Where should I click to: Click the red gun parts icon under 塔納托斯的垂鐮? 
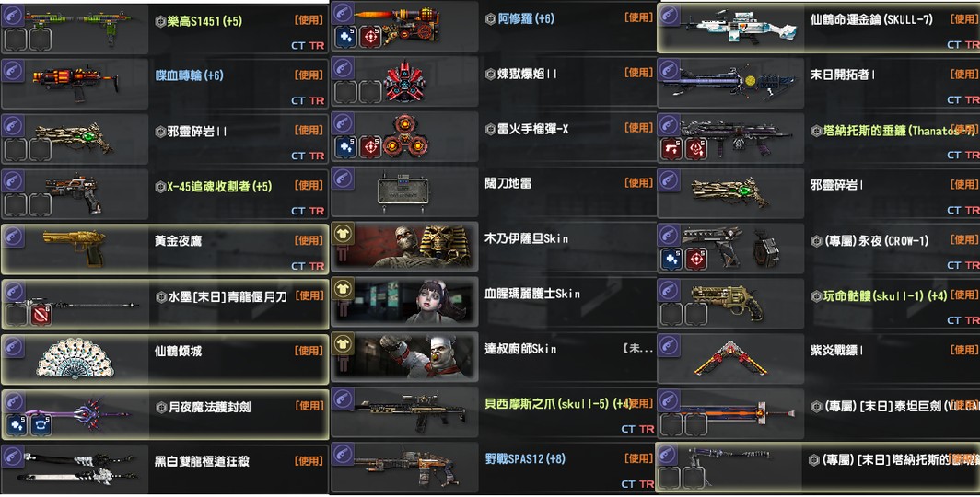click(671, 148)
